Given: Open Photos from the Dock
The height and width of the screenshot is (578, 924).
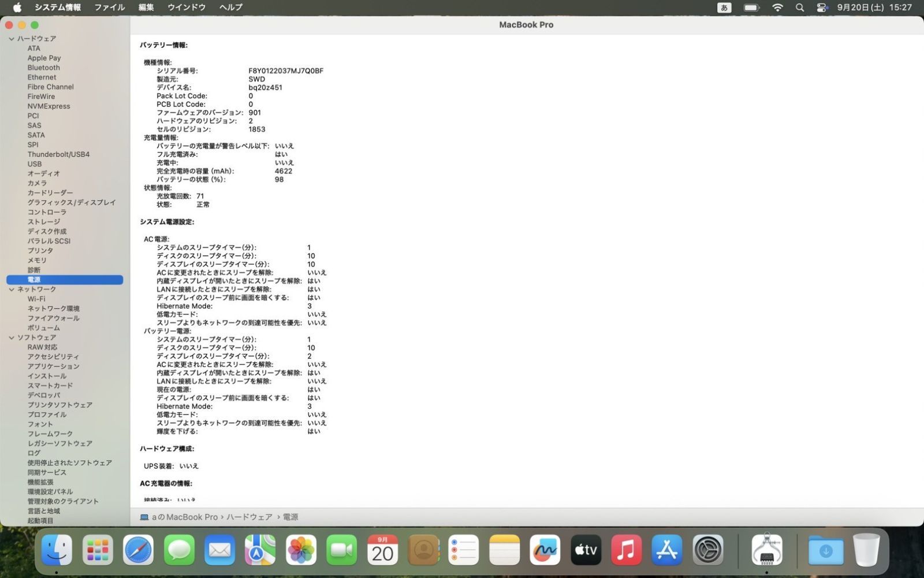Looking at the screenshot, I should click(x=300, y=550).
